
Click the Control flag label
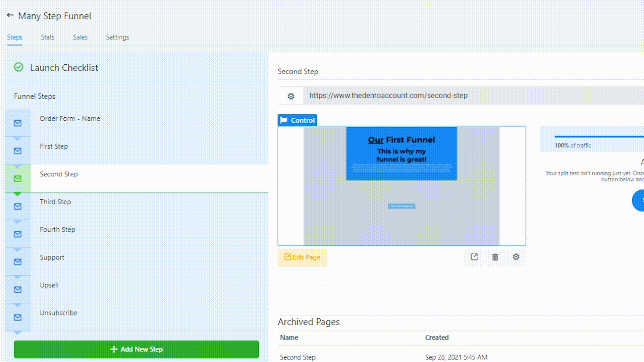point(298,120)
